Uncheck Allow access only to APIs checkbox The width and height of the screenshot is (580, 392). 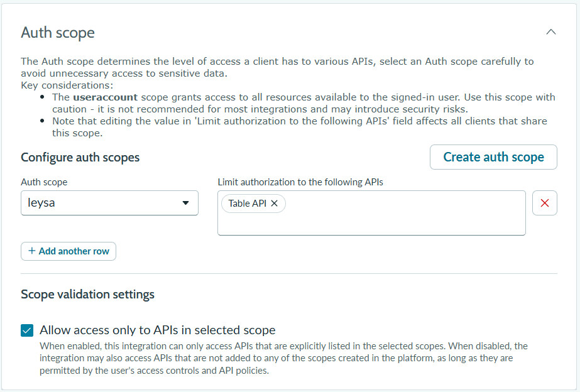(x=27, y=330)
